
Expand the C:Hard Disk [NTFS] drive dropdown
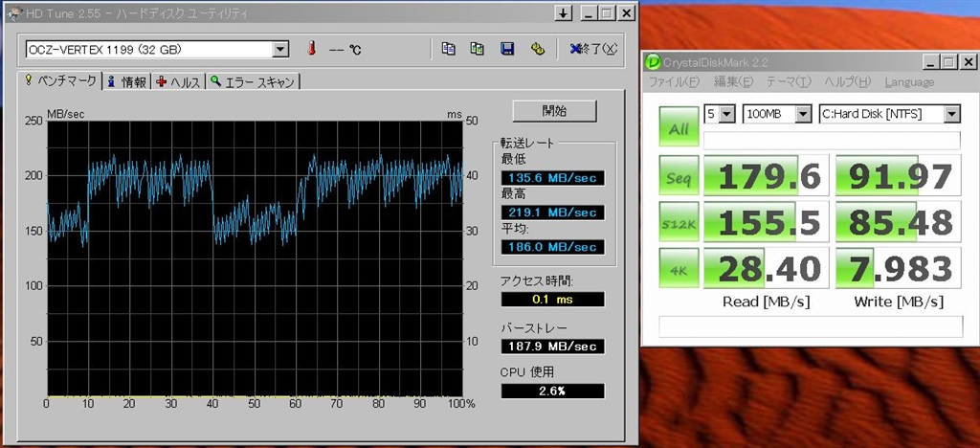point(951,114)
